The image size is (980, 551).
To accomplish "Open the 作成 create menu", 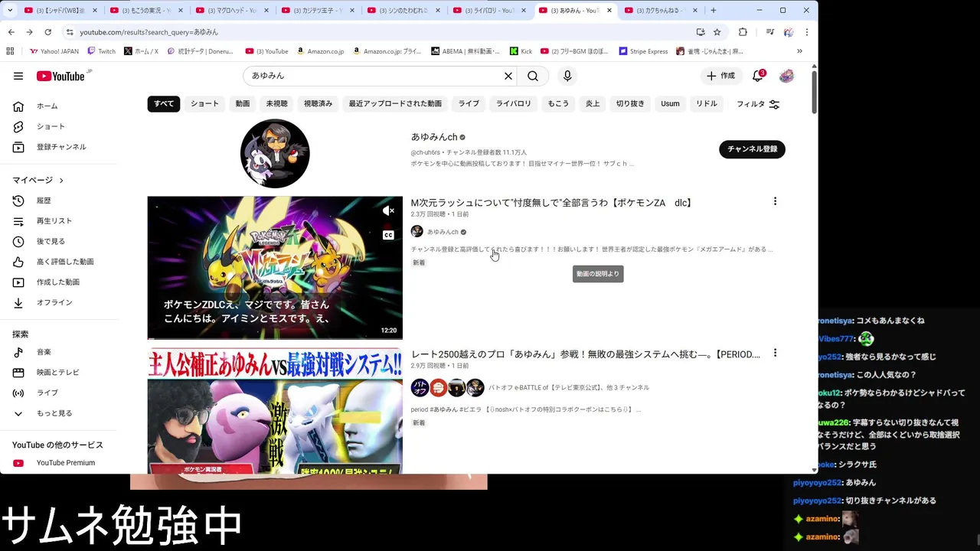I will [720, 76].
